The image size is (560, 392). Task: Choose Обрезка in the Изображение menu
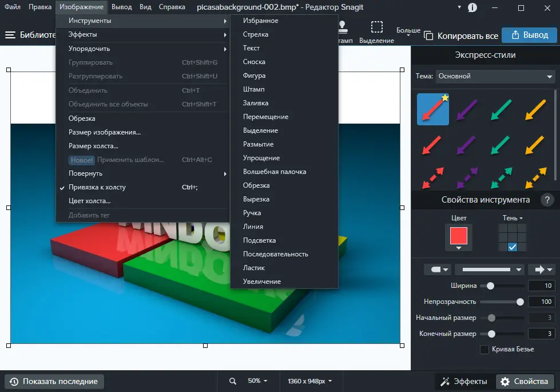(142, 118)
